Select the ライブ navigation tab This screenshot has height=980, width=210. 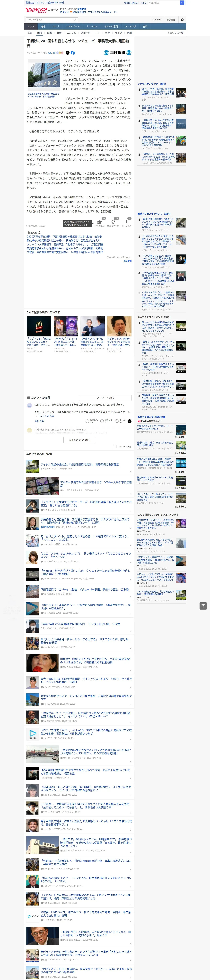pos(56,27)
